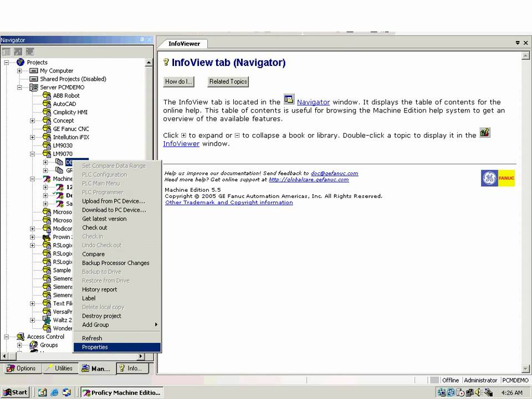This screenshot has width=532, height=399.
Task: Click the Access Control key icon
Action: [21, 336]
